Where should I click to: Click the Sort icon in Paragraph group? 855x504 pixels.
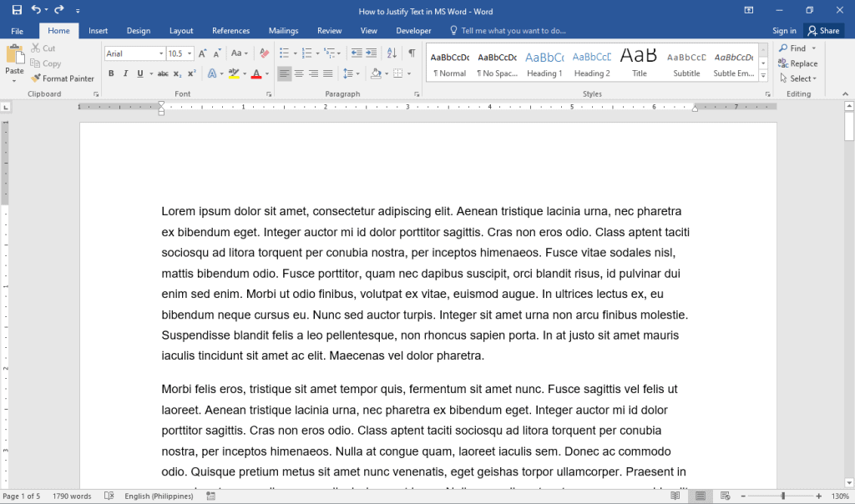(x=392, y=52)
